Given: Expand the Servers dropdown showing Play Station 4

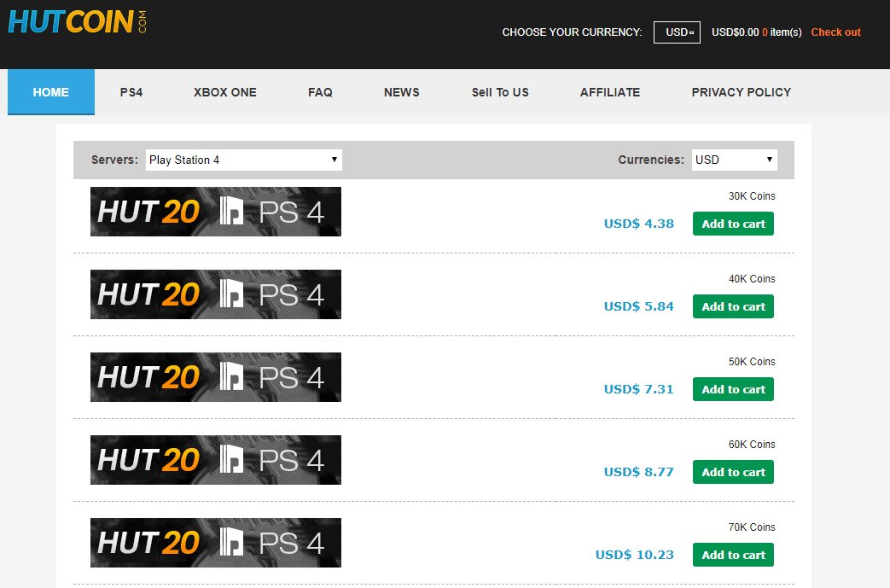Looking at the screenshot, I should tap(244, 160).
